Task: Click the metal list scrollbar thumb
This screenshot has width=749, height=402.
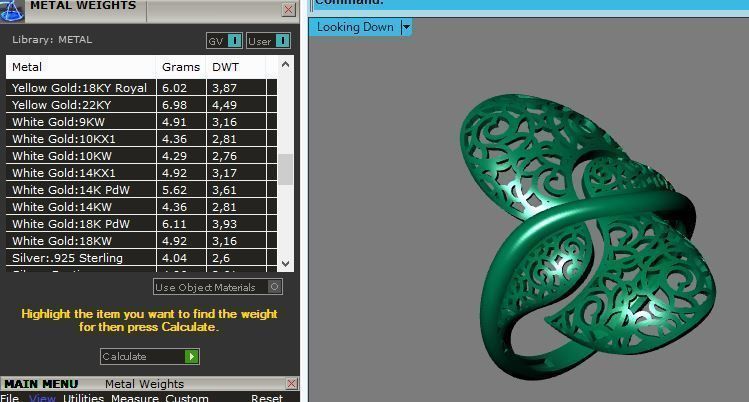Action: [286, 169]
